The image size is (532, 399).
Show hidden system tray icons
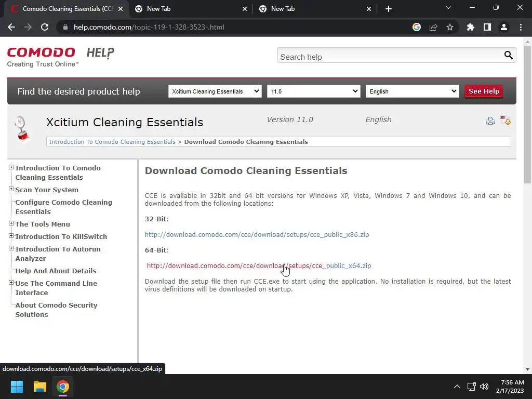[x=457, y=387]
